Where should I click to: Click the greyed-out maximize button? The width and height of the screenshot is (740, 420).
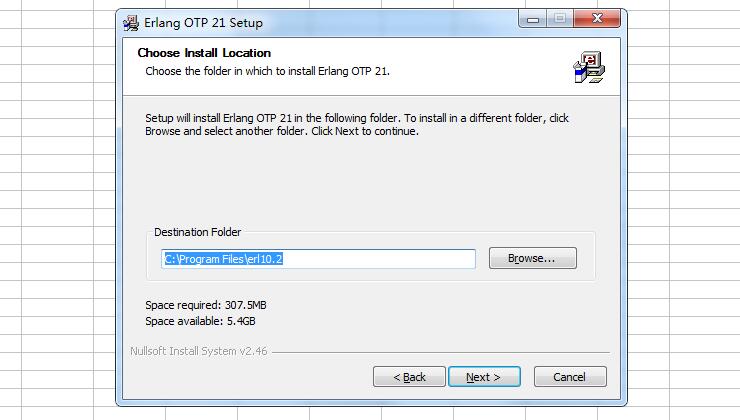coord(560,19)
